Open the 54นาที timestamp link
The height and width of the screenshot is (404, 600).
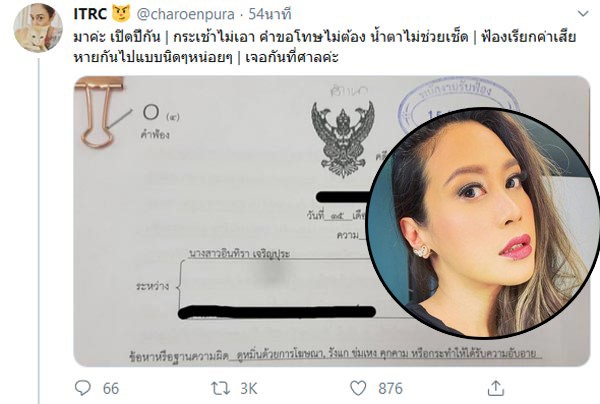pos(270,14)
